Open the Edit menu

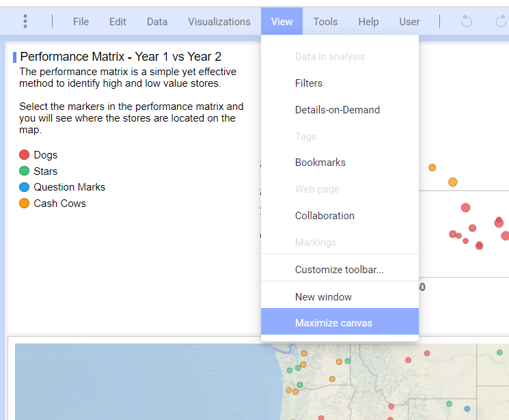tap(118, 22)
